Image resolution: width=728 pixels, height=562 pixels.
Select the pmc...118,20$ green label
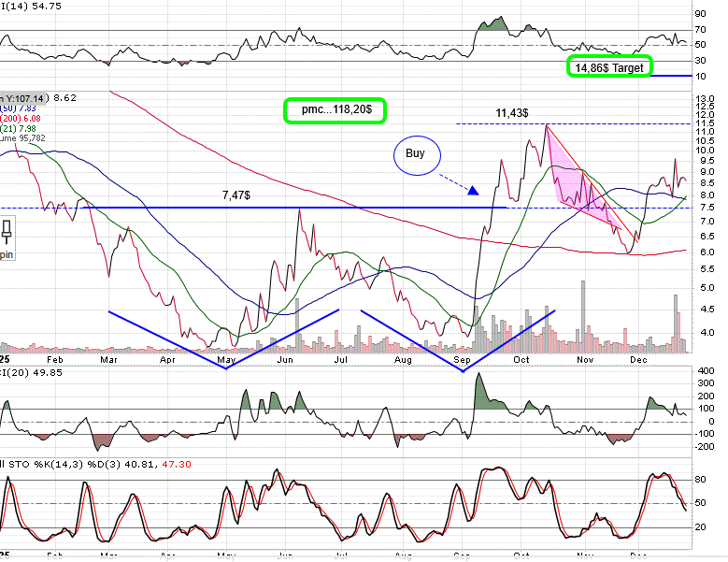(335, 110)
